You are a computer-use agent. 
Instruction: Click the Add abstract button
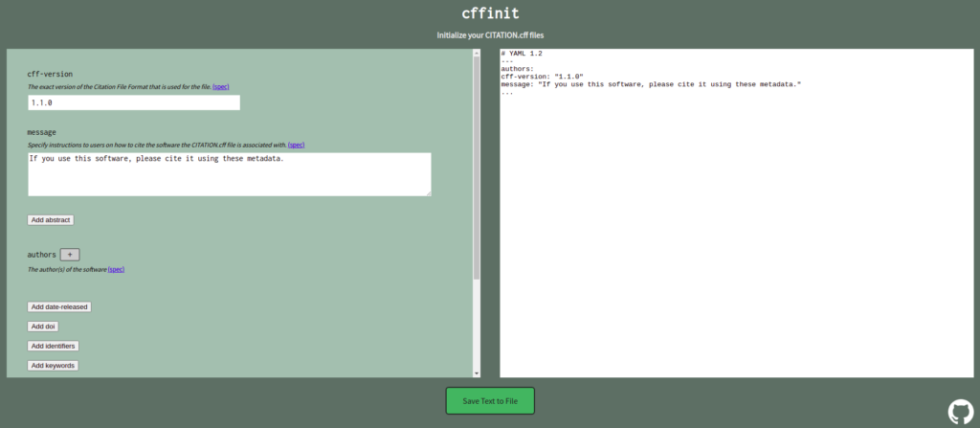coord(51,220)
